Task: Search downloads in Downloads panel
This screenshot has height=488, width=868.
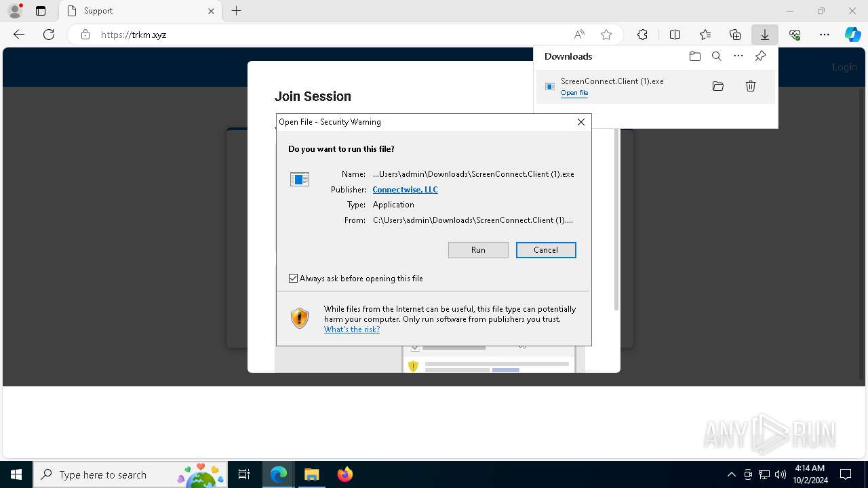Action: (716, 56)
